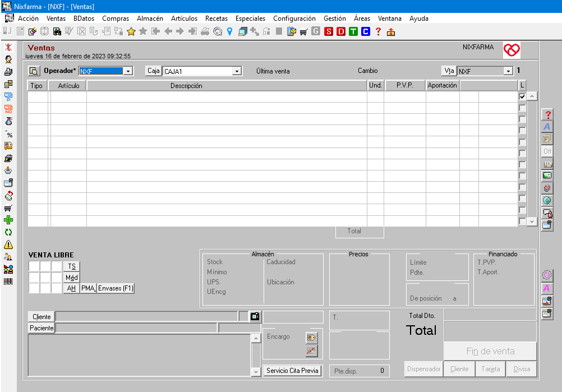Click the customer head sidebar icon

click(x=8, y=59)
